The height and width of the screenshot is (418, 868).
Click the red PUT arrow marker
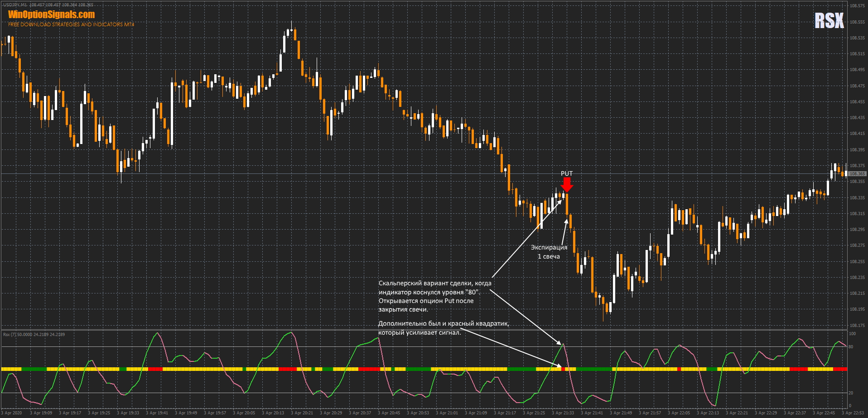tap(567, 185)
